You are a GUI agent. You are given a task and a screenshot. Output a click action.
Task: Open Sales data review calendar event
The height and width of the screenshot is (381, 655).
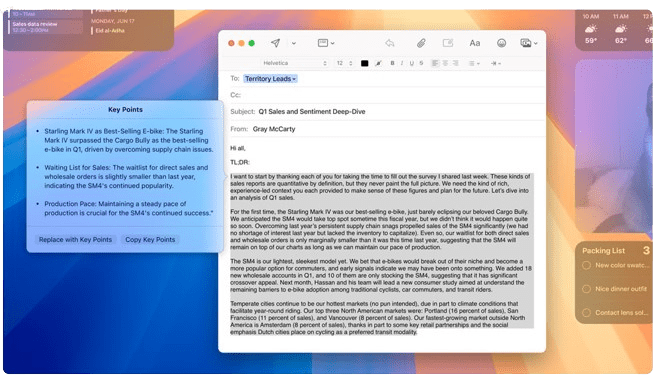(45, 27)
